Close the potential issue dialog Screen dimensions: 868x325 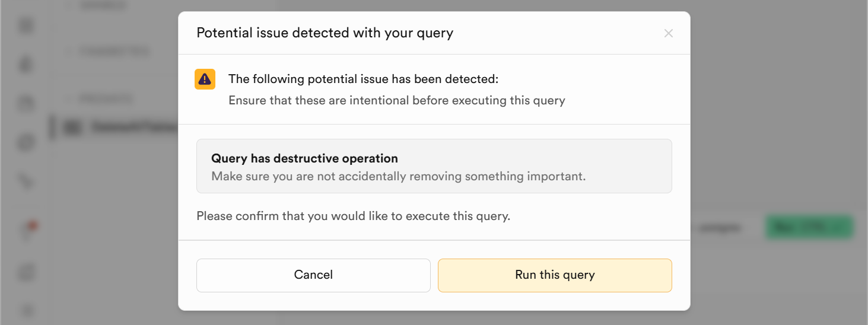(668, 33)
